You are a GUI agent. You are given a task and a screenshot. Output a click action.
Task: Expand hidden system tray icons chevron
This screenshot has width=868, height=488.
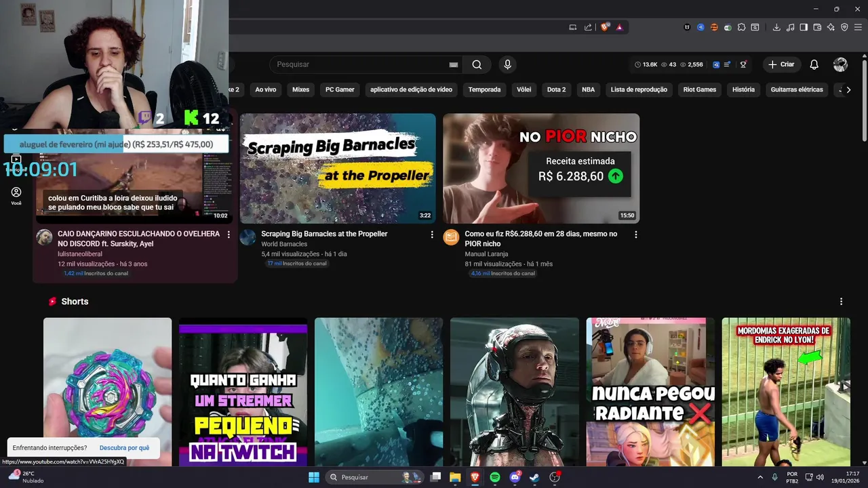click(760, 477)
